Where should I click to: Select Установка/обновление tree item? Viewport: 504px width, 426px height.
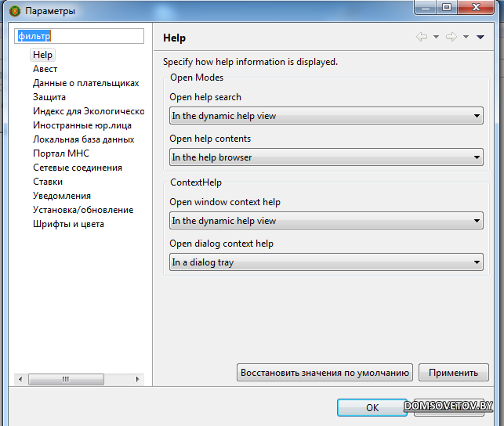coord(83,210)
